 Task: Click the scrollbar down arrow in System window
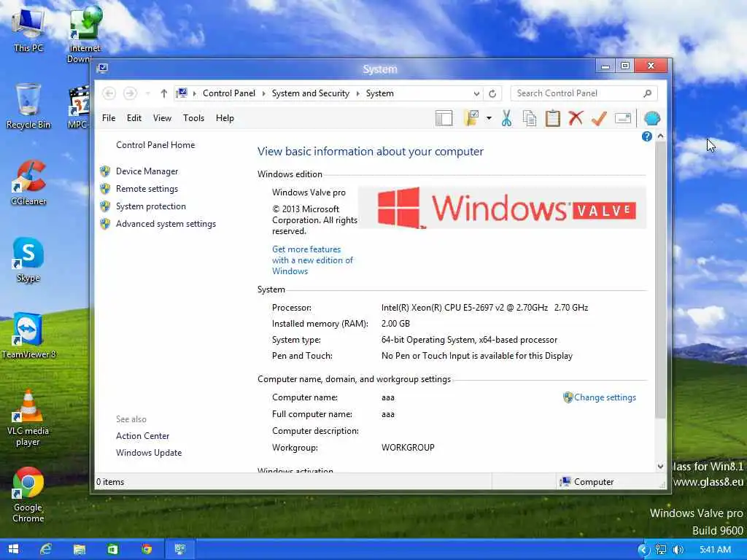[660, 466]
